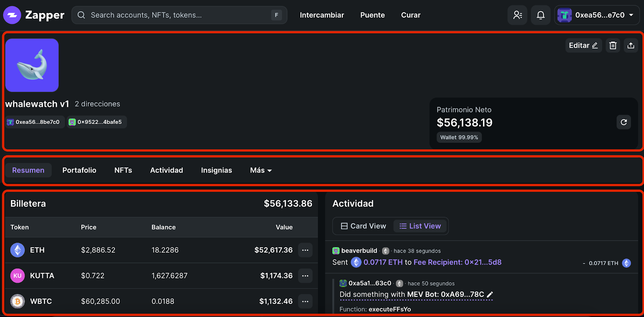This screenshot has width=644, height=317.
Task: Switch to the Insignias tab
Action: tap(217, 170)
